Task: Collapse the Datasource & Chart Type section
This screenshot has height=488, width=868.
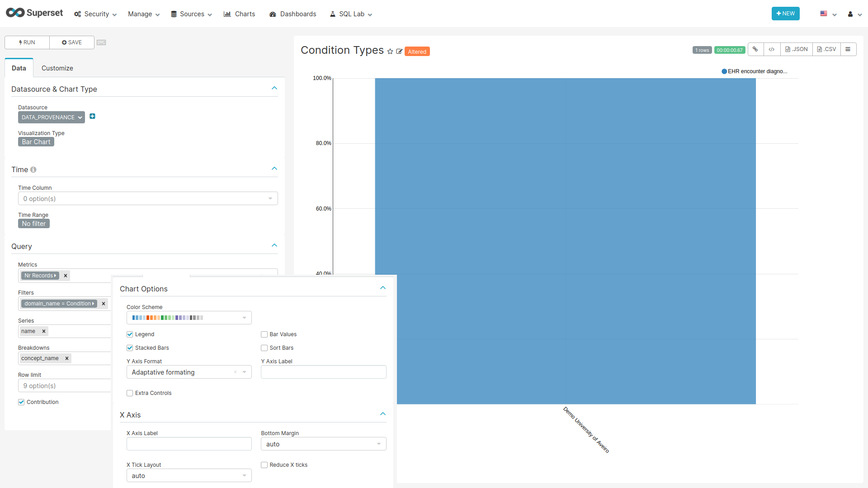Action: click(x=274, y=88)
